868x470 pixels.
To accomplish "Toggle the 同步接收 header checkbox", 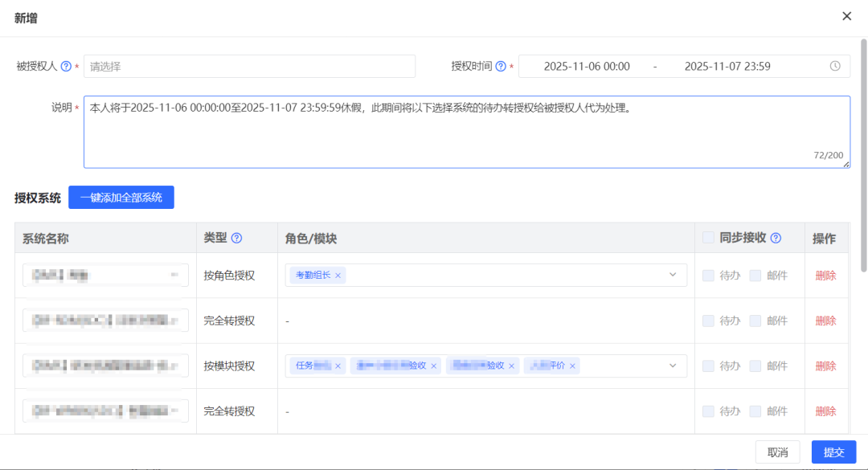I will [708, 238].
